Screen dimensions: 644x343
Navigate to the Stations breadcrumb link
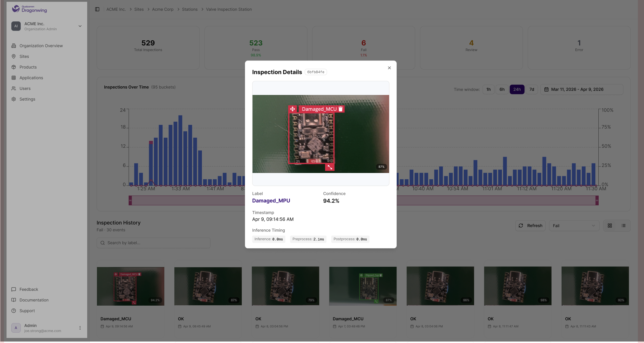click(x=189, y=9)
